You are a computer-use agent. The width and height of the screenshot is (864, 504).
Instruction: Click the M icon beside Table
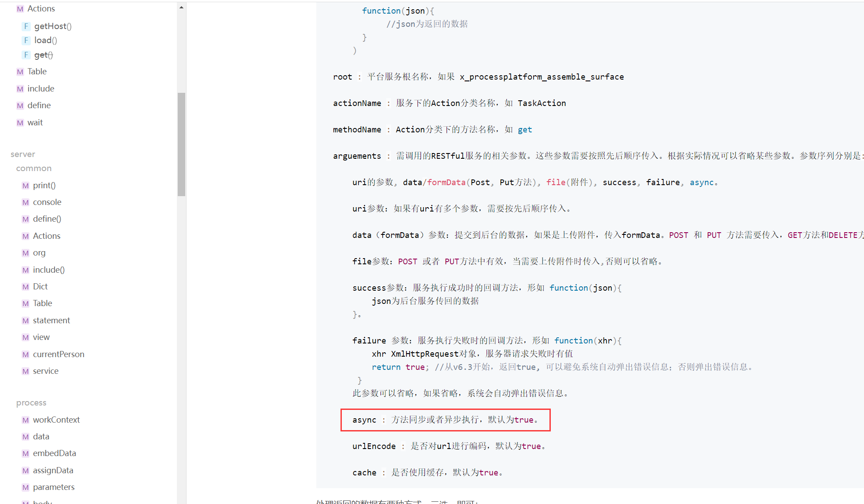(20, 72)
